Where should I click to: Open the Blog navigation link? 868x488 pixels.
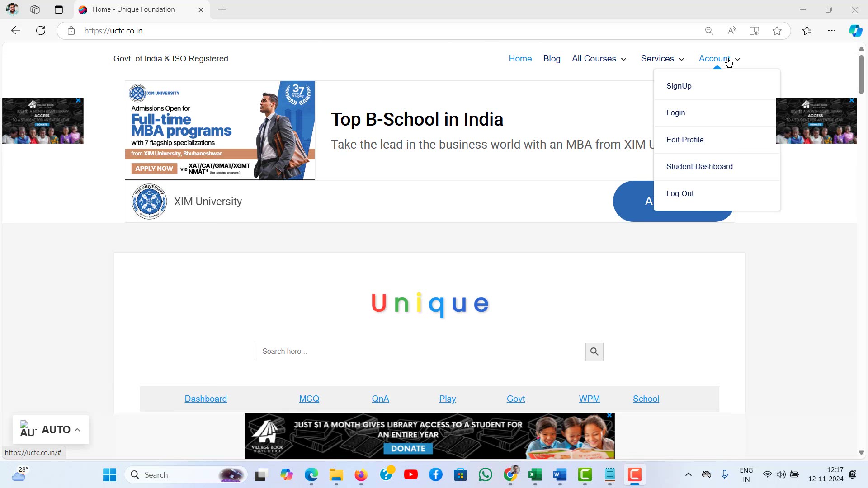552,59
